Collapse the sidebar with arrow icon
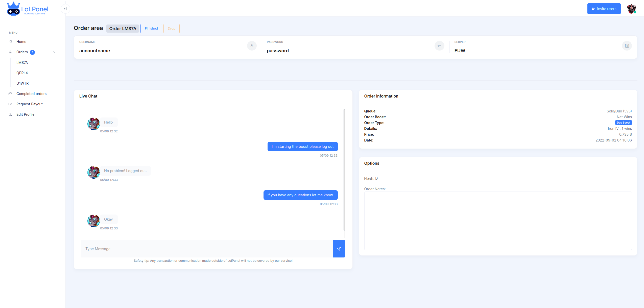 coord(65,9)
